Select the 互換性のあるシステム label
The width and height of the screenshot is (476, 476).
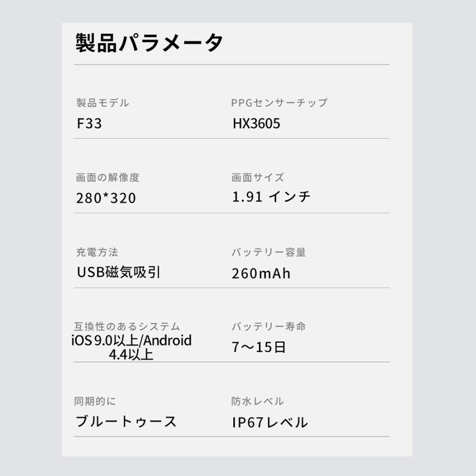[x=127, y=326]
